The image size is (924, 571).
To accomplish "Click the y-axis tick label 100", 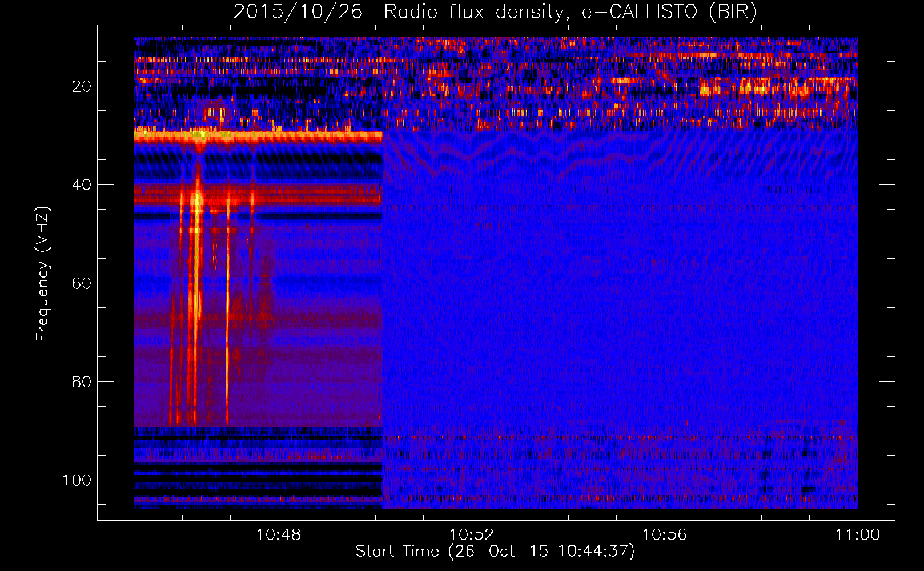I will click(x=77, y=480).
